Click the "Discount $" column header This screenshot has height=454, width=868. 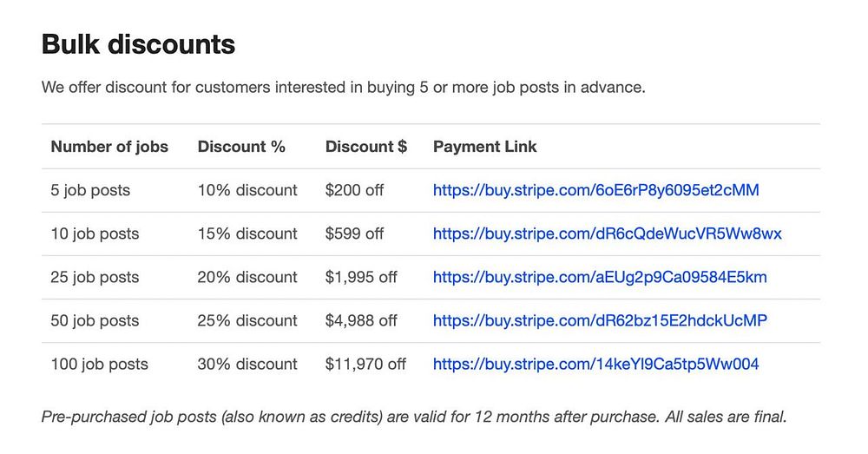(365, 147)
